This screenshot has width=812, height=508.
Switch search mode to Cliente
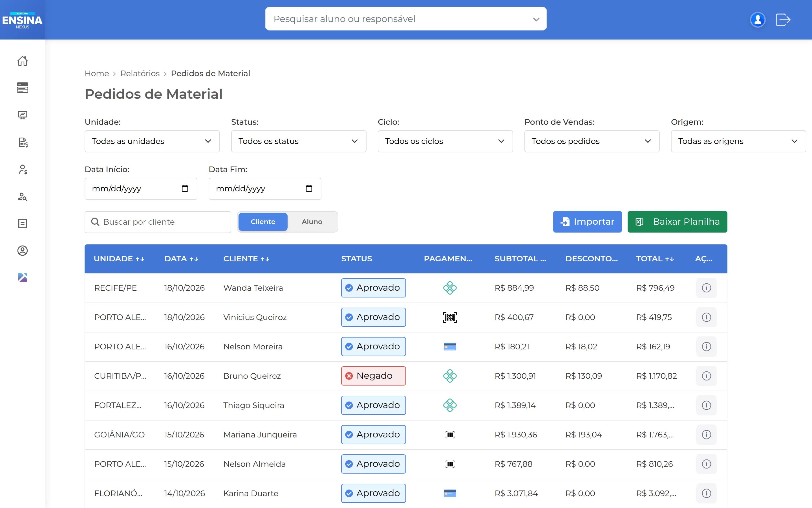click(x=263, y=222)
